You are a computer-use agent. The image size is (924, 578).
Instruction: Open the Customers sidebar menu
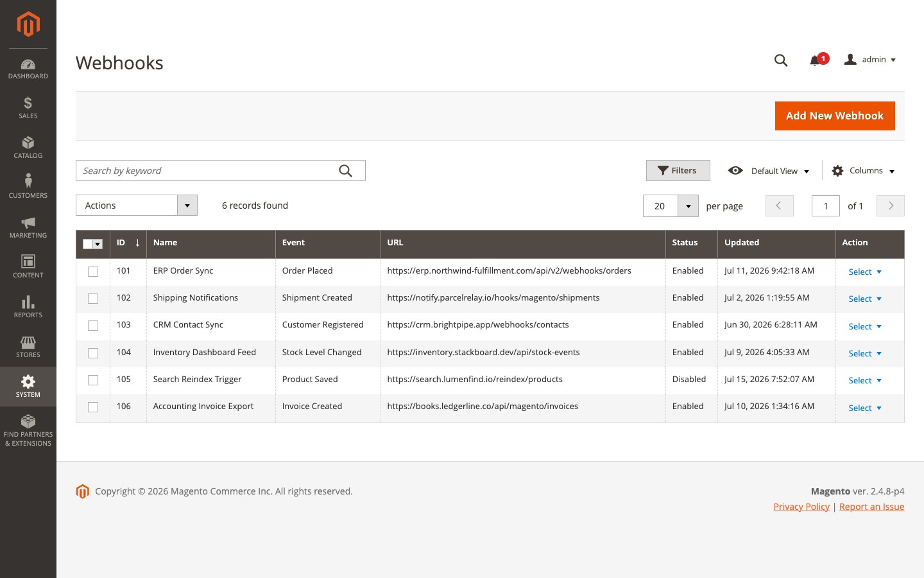28,187
